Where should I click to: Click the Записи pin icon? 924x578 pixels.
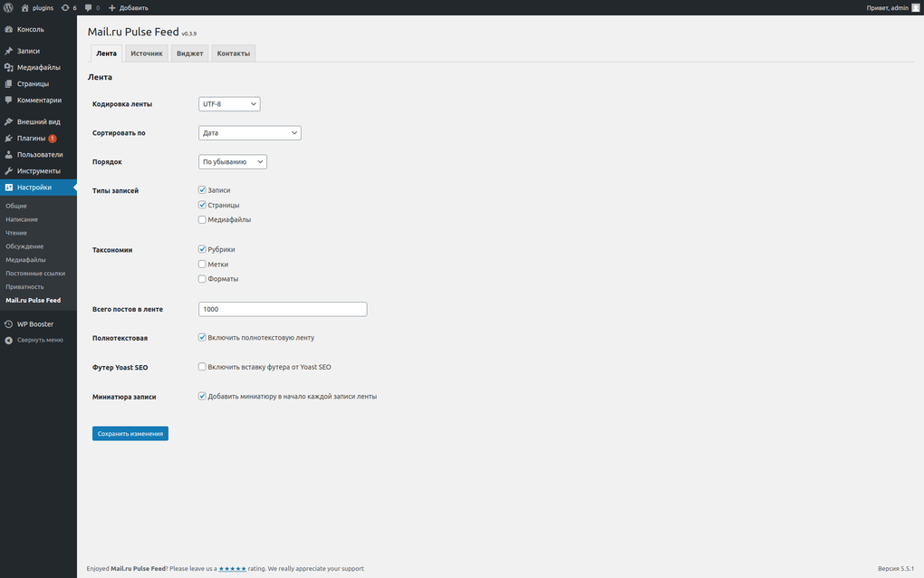point(9,51)
